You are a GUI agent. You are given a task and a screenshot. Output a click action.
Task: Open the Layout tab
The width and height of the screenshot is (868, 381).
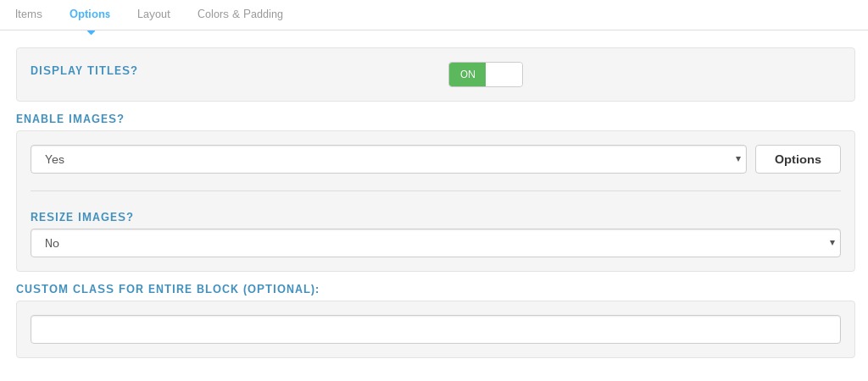coord(154,14)
